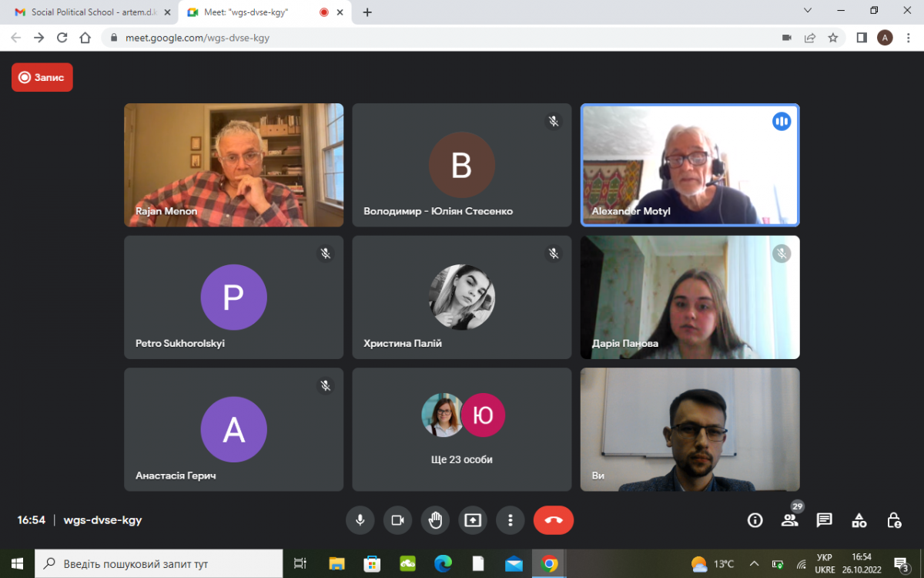Viewport: 924px width, 578px height.
Task: Open more options three-dot menu
Action: click(x=510, y=520)
